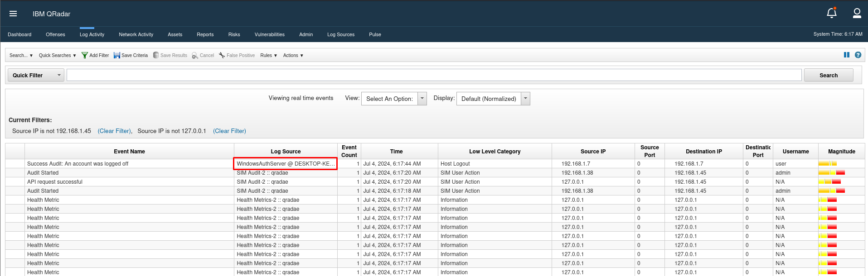Open the Assets tab
Screen dimensions: 868x276
pos(175,34)
